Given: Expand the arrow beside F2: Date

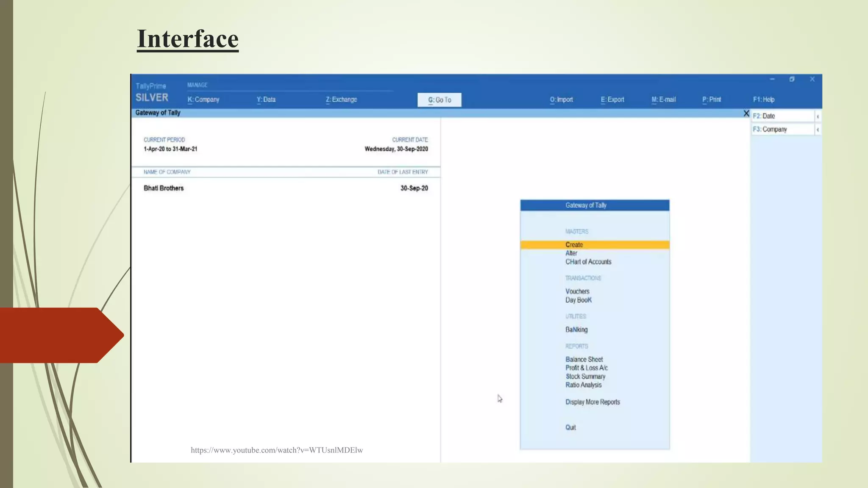Looking at the screenshot, I should (x=818, y=116).
